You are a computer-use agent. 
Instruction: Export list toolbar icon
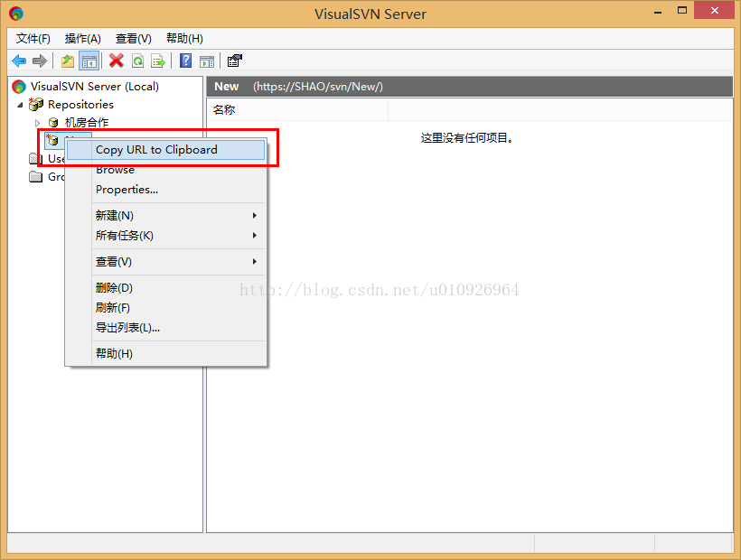(x=158, y=61)
